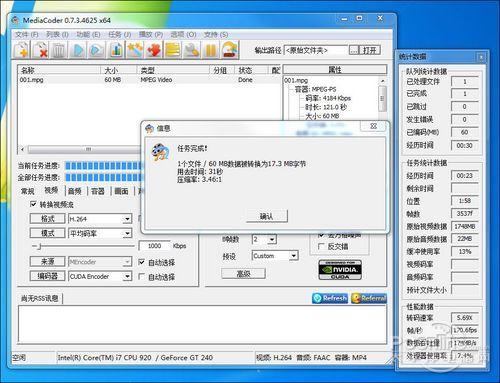Click the 模式 button

point(48,233)
